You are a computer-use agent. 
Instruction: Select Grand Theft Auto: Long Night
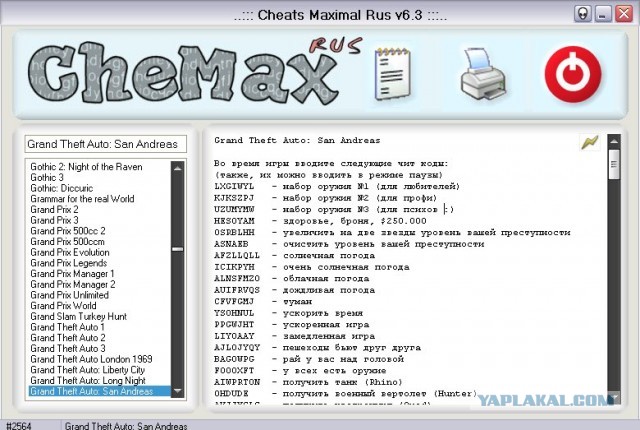pos(88,380)
